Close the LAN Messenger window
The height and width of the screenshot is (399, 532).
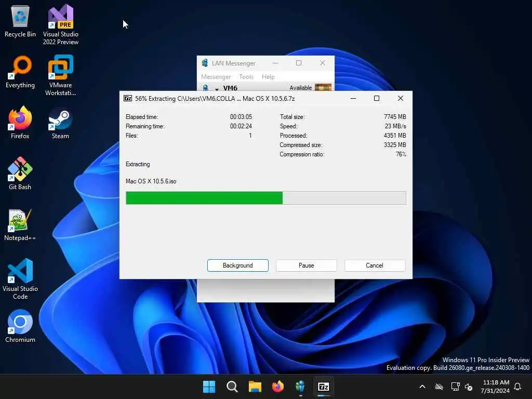(323, 63)
